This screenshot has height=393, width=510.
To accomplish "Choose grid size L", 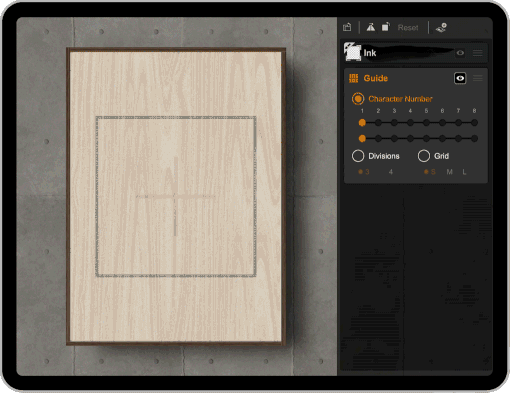I will pyautogui.click(x=464, y=172).
